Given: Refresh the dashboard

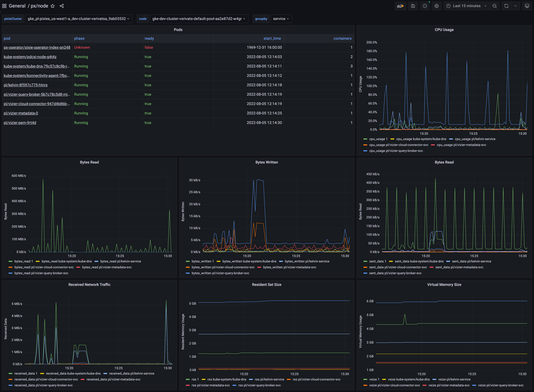Looking at the screenshot, I should tap(506, 6).
